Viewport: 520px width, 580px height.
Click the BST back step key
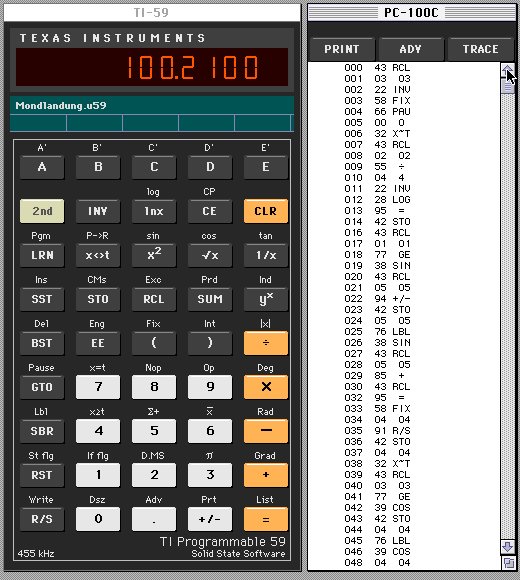click(42, 343)
